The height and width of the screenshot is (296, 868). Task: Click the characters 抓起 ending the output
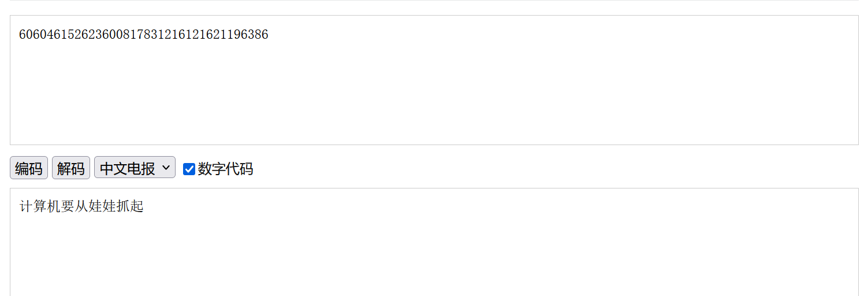(x=130, y=206)
